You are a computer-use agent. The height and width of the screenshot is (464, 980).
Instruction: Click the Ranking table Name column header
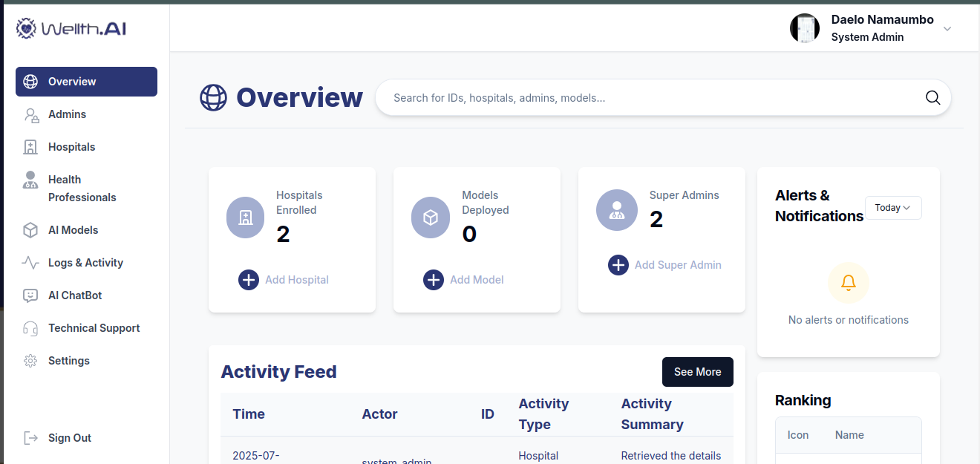coord(849,435)
